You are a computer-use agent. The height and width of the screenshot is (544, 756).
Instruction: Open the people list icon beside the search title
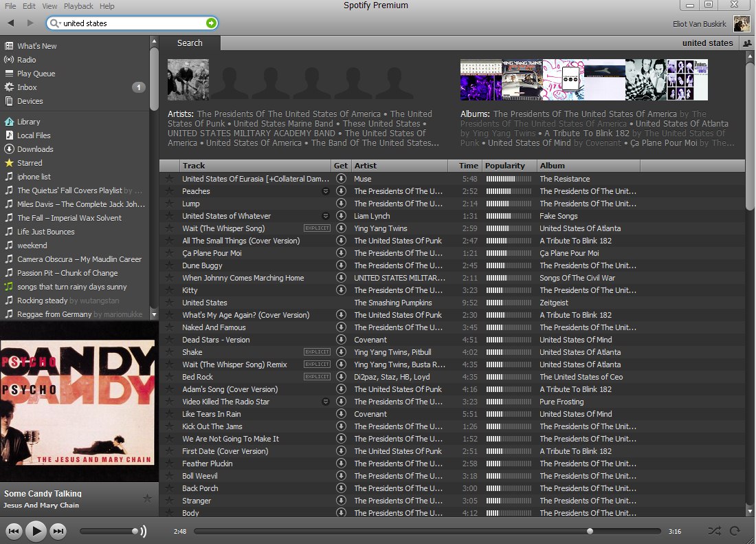[x=748, y=43]
